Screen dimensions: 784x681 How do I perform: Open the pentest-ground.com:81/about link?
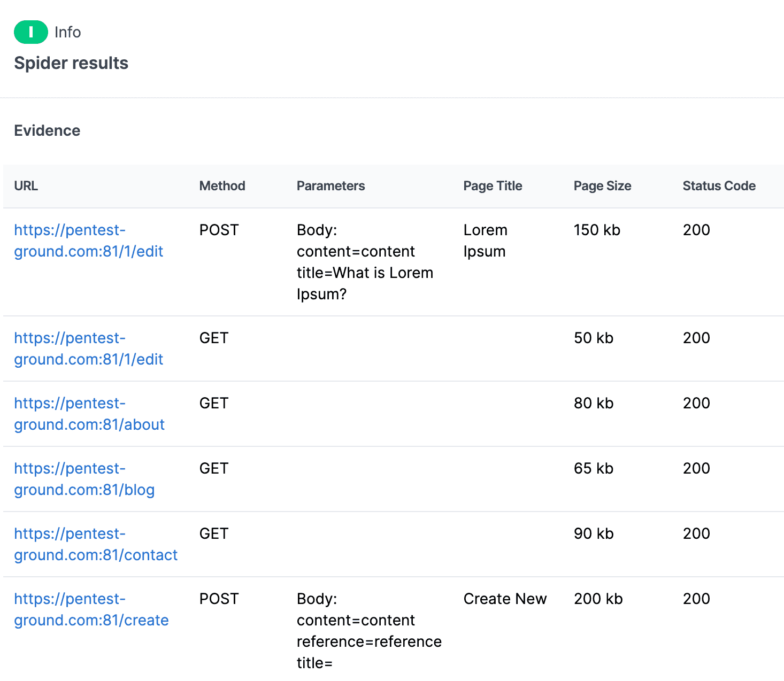pos(89,414)
